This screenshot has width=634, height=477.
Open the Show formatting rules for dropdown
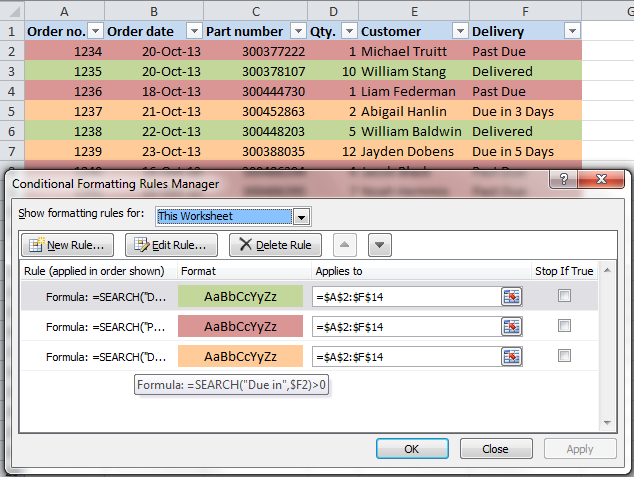click(x=301, y=216)
